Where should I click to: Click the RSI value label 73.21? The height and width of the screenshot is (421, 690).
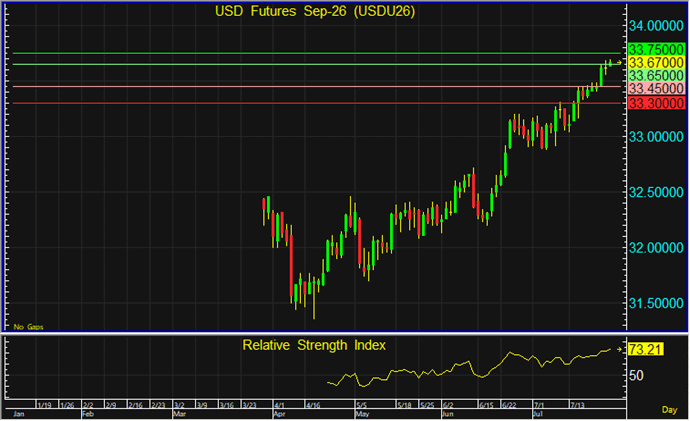[x=646, y=350]
